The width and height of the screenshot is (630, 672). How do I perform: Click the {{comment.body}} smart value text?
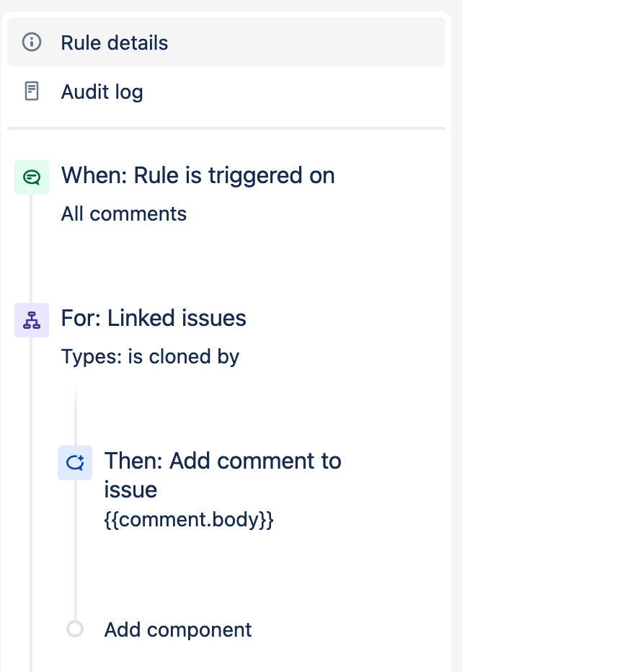click(189, 519)
